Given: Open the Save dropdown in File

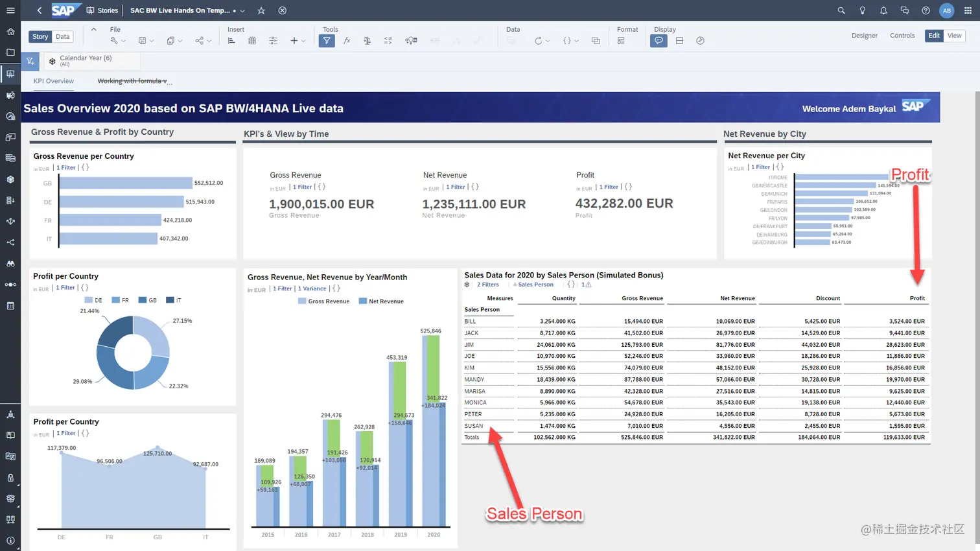Looking at the screenshot, I should click(146, 40).
